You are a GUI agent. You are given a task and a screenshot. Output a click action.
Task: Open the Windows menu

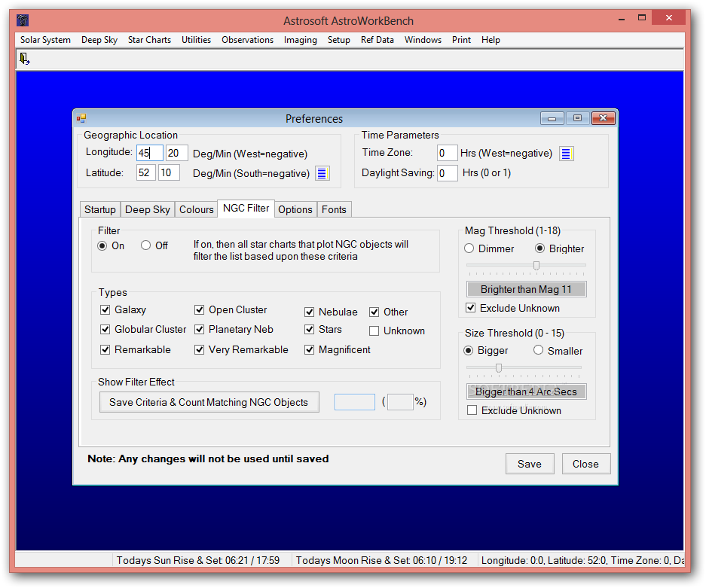point(423,40)
